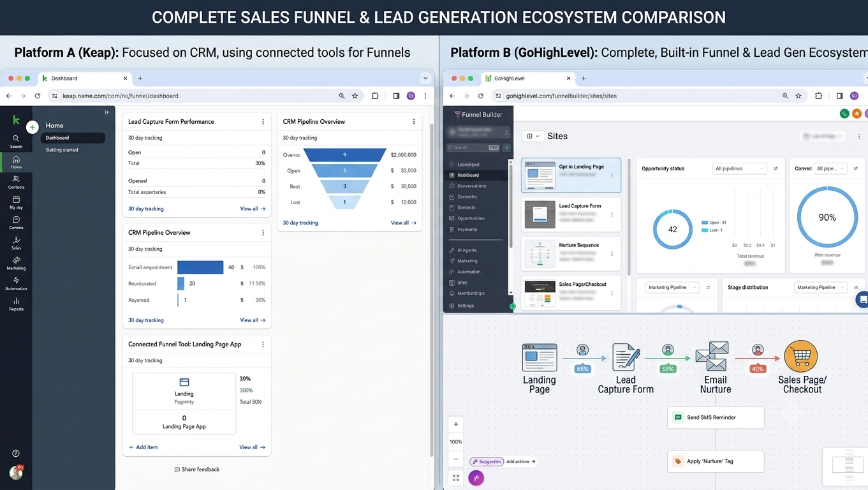Open options menu on Connected Funnel Tool card
Viewport: 868px width, 490px height.
(263, 345)
